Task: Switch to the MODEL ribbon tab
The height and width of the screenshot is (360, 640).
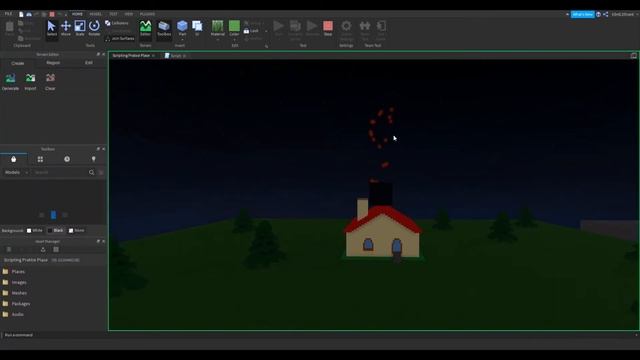Action: 96,14
